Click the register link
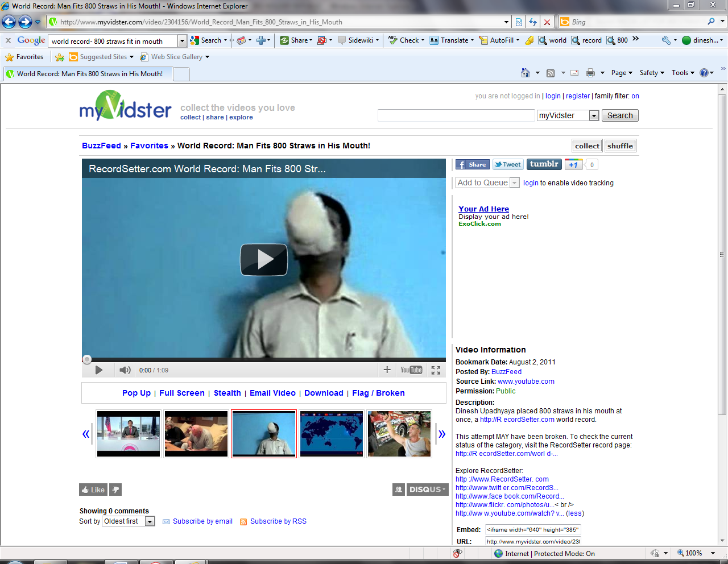 pyautogui.click(x=578, y=96)
